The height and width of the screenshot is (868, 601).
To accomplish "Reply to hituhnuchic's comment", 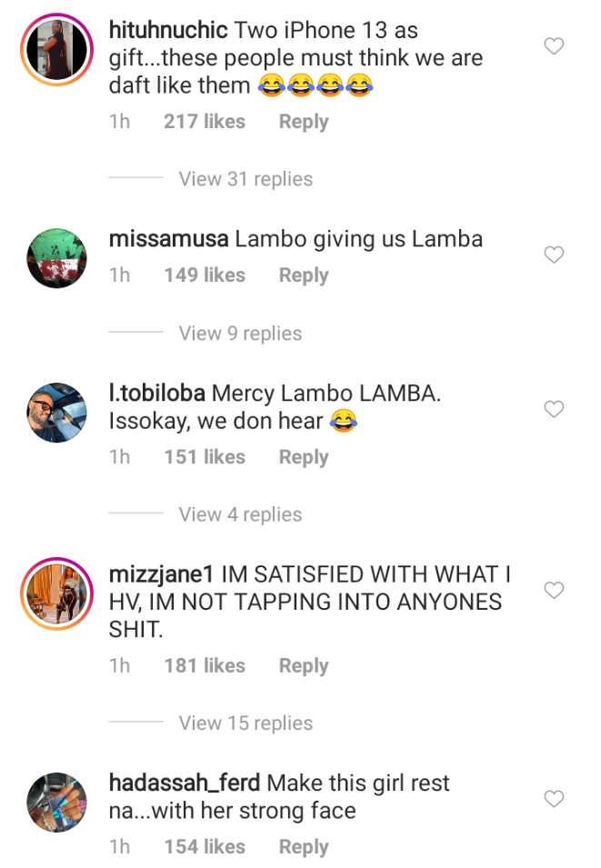I will click(304, 122).
